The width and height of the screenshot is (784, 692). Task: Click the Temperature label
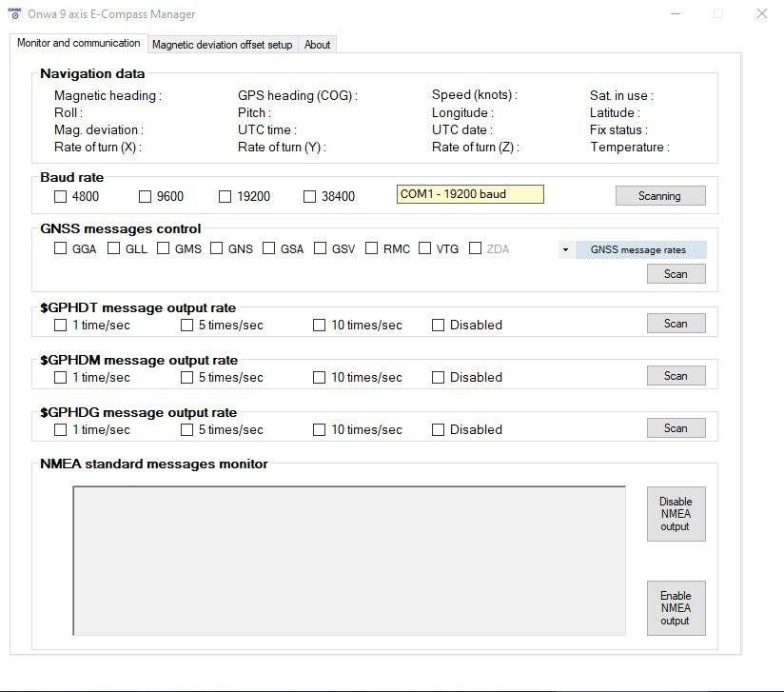(630, 148)
